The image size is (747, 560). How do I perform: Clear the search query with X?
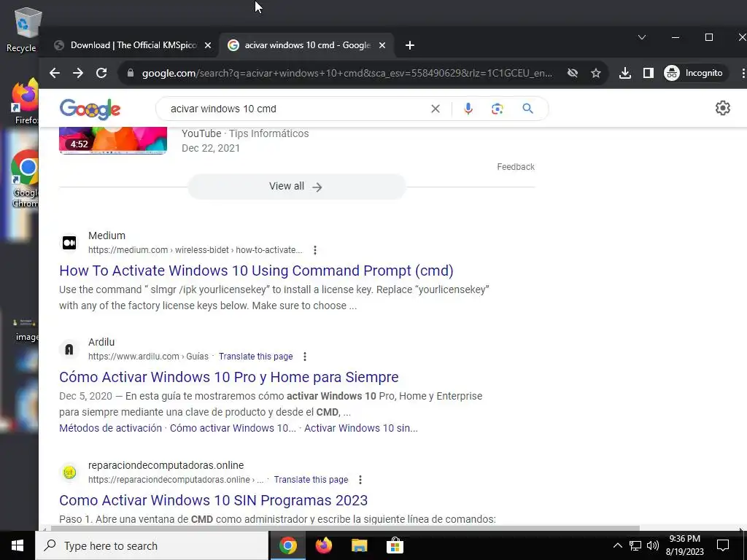pyautogui.click(x=436, y=109)
